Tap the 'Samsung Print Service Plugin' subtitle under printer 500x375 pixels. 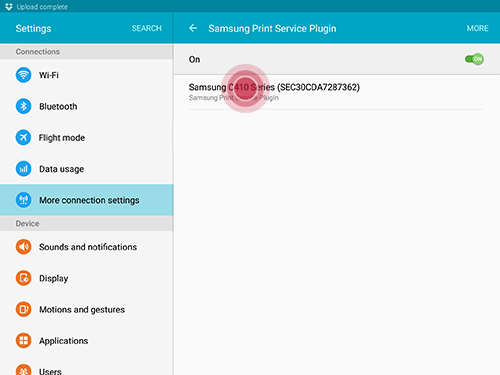[234, 98]
